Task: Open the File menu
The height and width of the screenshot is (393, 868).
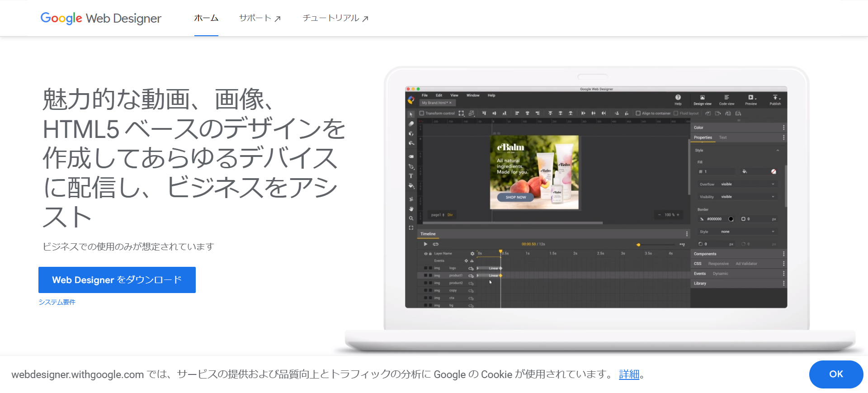Action: (425, 95)
